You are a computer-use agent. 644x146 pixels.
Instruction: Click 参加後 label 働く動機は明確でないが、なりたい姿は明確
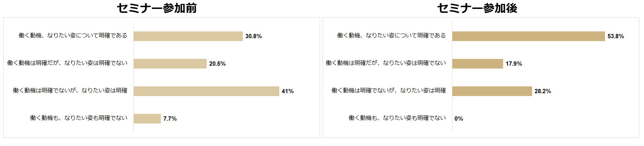coord(389,90)
